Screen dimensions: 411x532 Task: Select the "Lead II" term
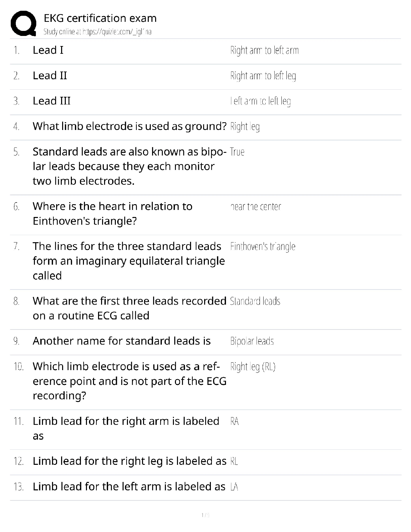click(50, 76)
